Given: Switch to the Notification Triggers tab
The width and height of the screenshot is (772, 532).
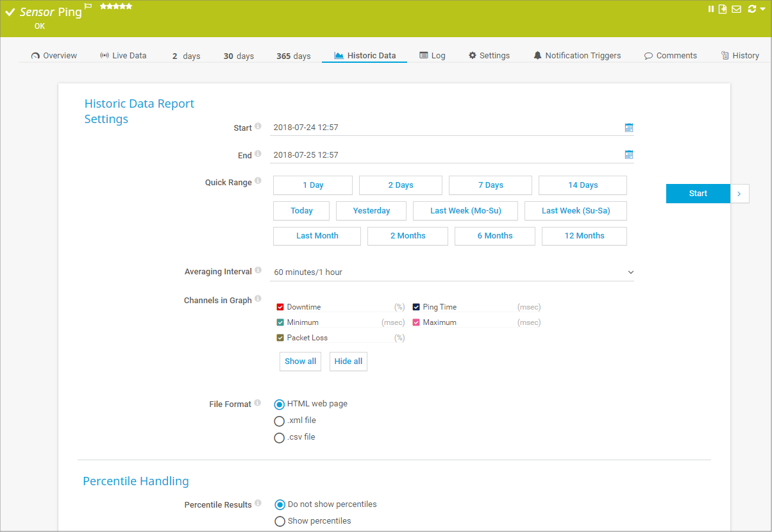Looking at the screenshot, I should point(576,56).
